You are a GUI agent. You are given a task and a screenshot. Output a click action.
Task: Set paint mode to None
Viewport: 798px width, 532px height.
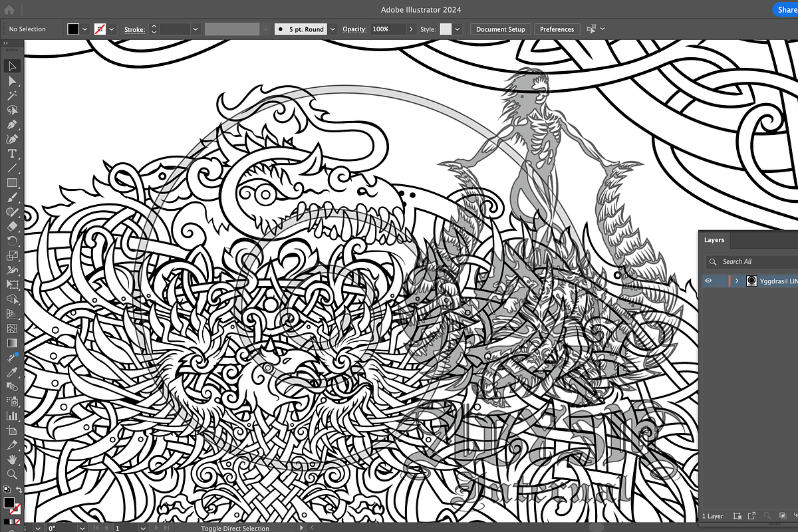(x=18, y=521)
